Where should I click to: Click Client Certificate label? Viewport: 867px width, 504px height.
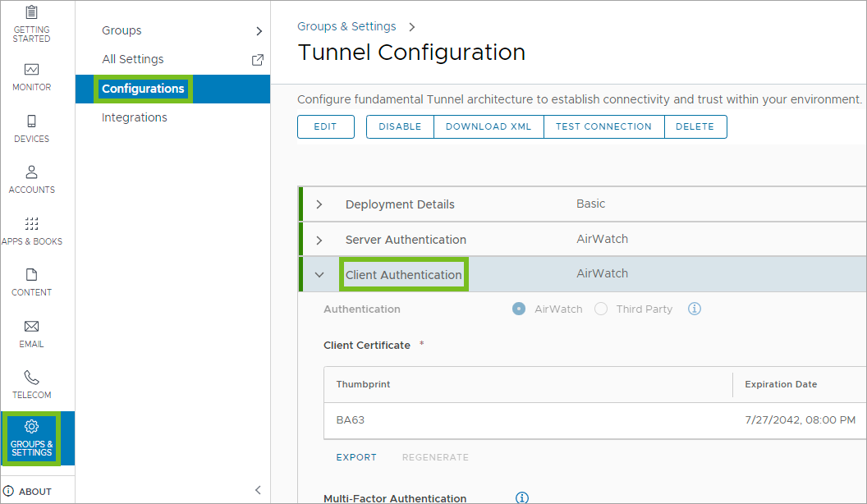click(x=367, y=346)
